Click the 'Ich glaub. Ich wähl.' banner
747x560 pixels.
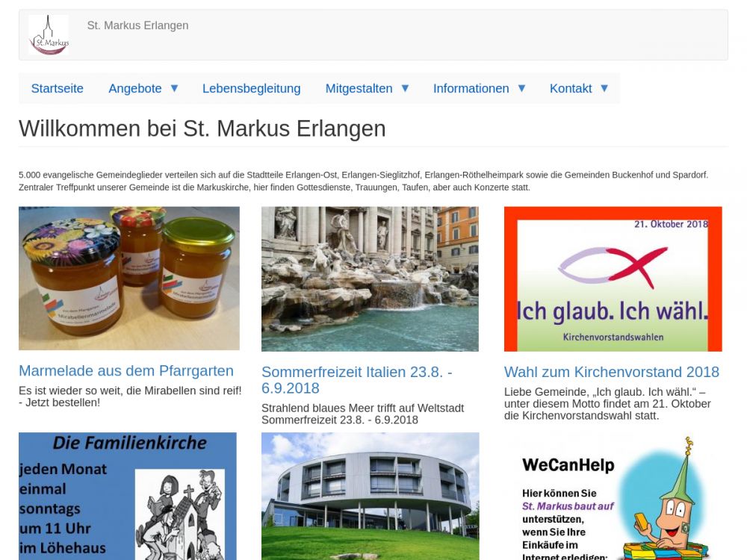(613, 279)
